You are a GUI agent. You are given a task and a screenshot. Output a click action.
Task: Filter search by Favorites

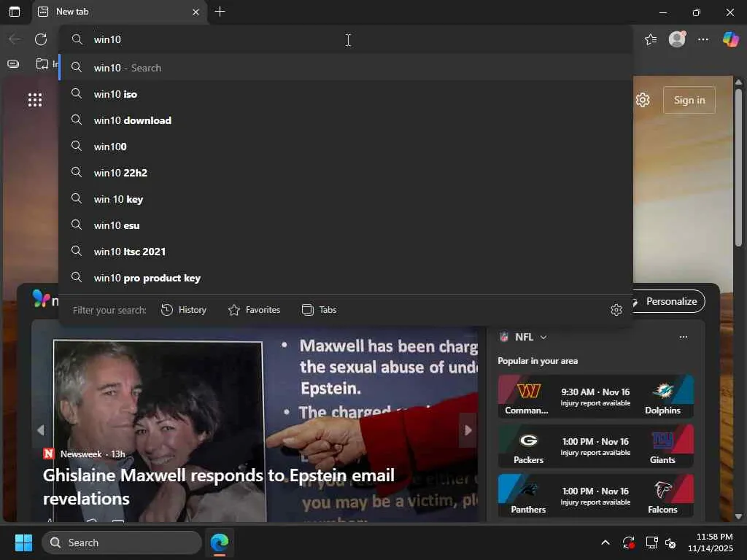pos(254,310)
